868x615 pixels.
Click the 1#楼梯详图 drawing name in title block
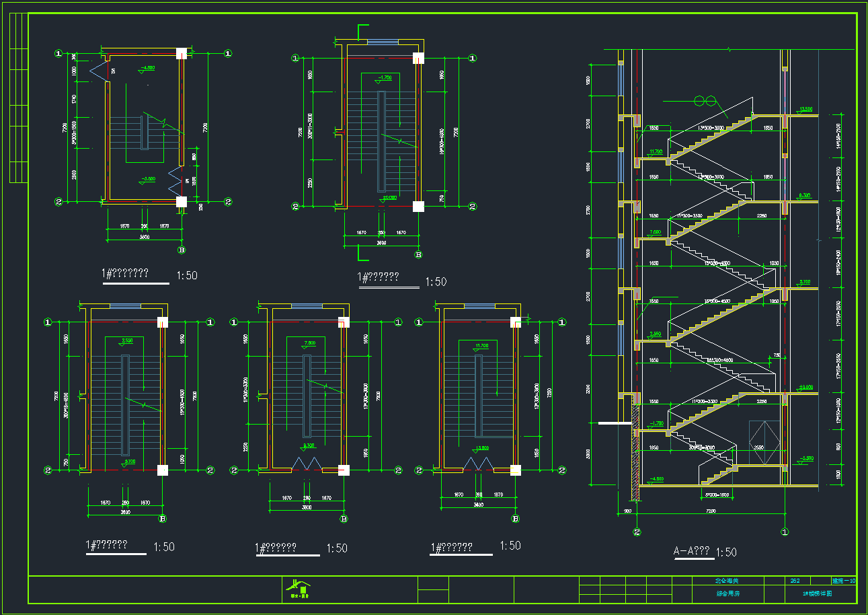click(x=817, y=594)
